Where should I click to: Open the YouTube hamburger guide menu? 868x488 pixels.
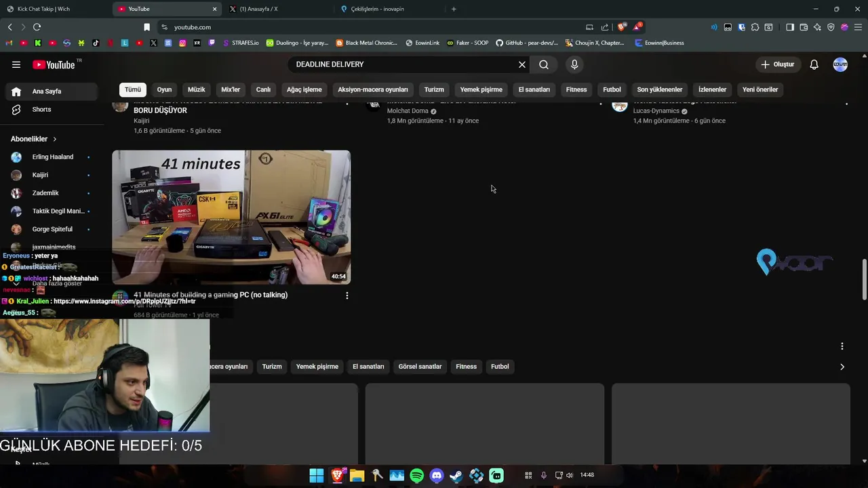click(16, 64)
